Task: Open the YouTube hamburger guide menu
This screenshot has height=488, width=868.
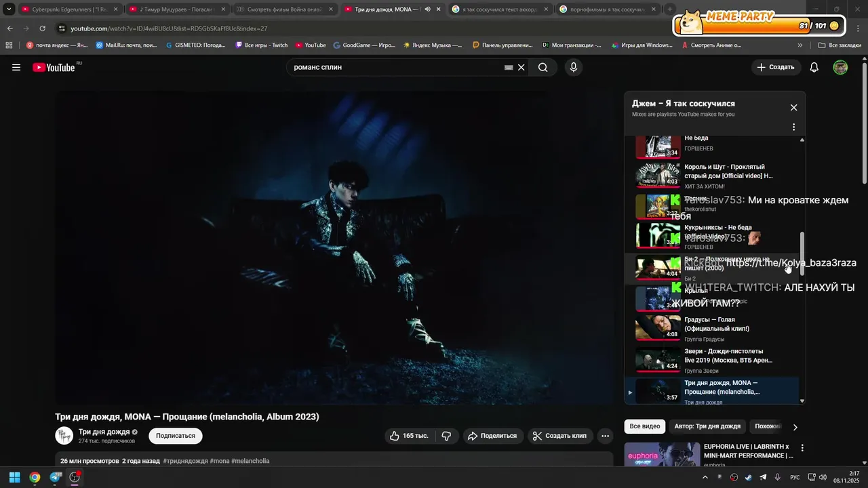Action: (16, 67)
